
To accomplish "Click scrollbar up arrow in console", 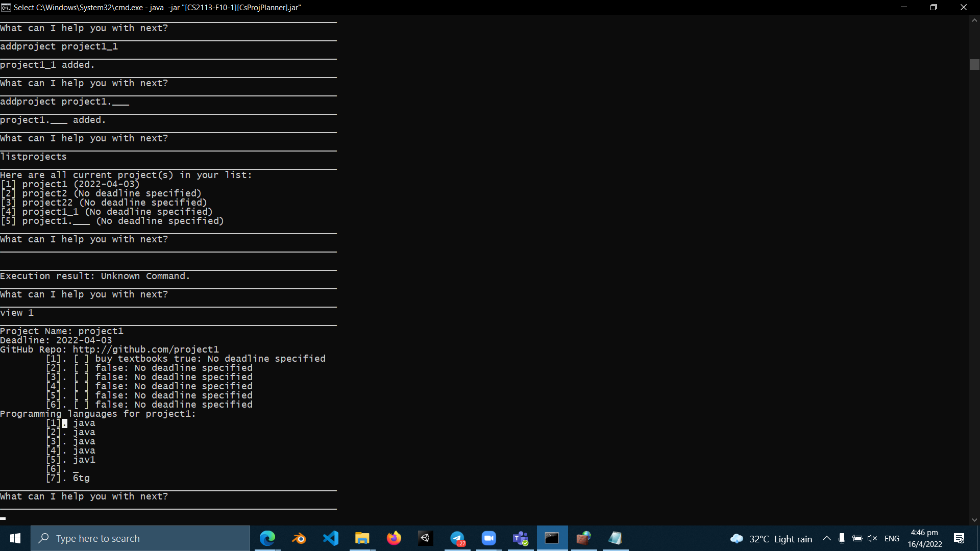I will [x=974, y=20].
